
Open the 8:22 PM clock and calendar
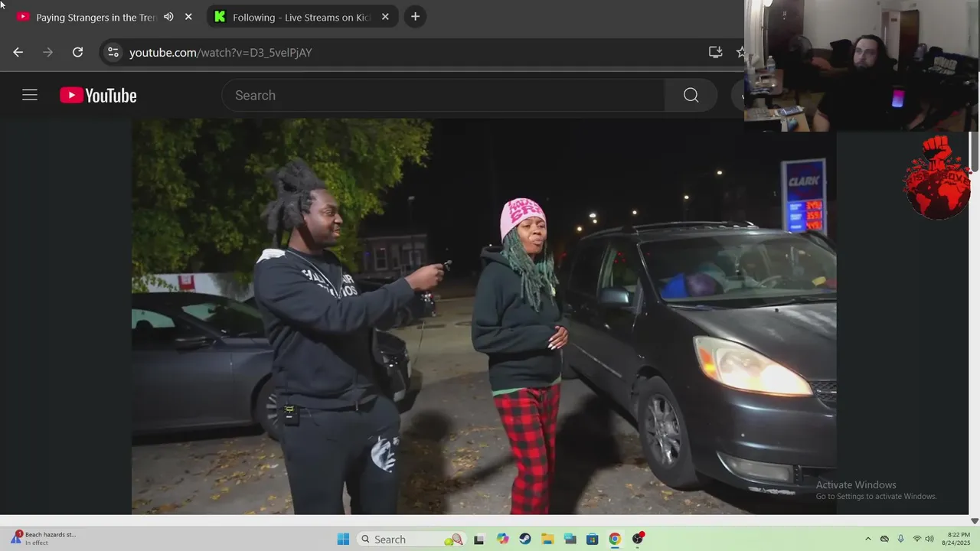(958, 539)
